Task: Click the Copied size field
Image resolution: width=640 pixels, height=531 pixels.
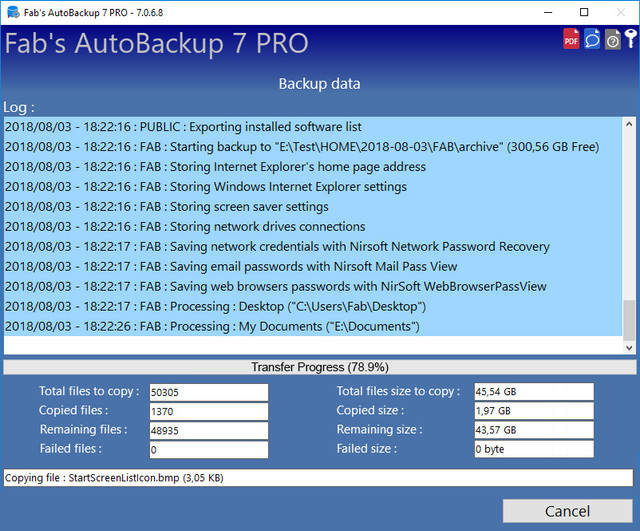Action: click(534, 411)
